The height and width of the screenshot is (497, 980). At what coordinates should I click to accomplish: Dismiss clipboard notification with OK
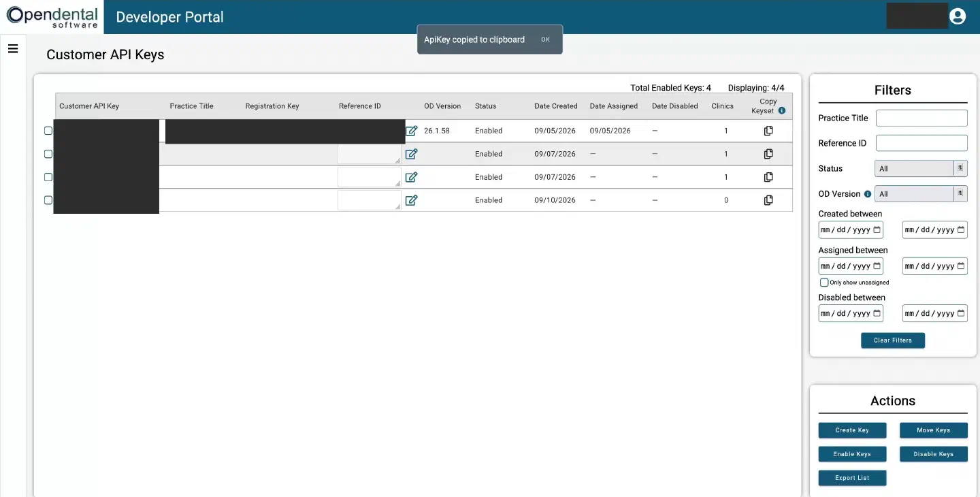(545, 39)
